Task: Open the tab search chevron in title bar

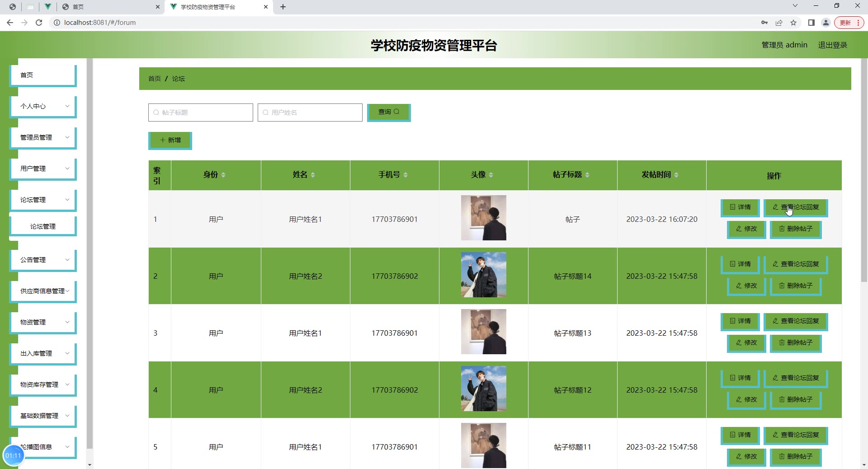Action: pyautogui.click(x=795, y=6)
